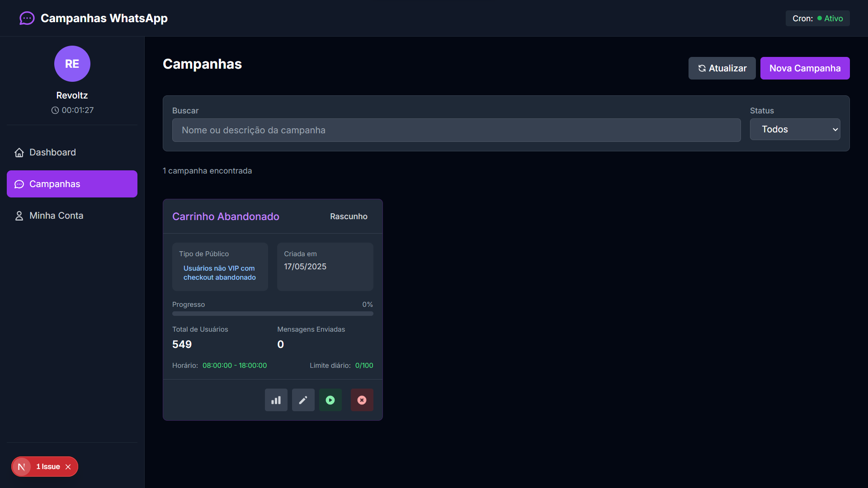Open the Next.js N dev tools badge
The height and width of the screenshot is (488, 868).
point(21,467)
